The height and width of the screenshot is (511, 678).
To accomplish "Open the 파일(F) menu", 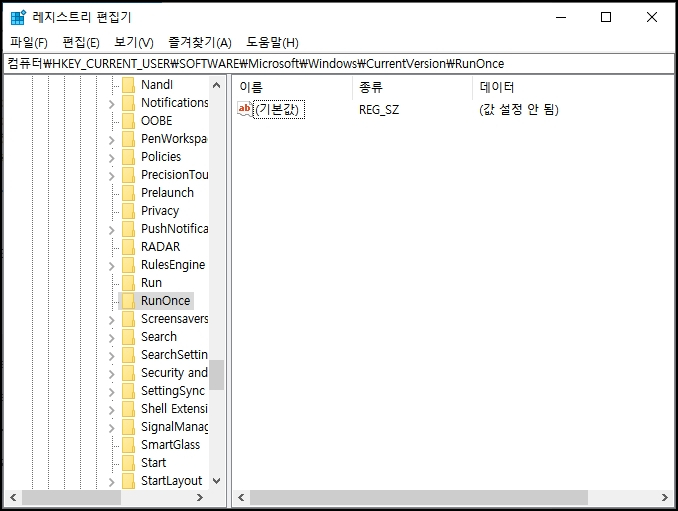I will click(x=29, y=42).
